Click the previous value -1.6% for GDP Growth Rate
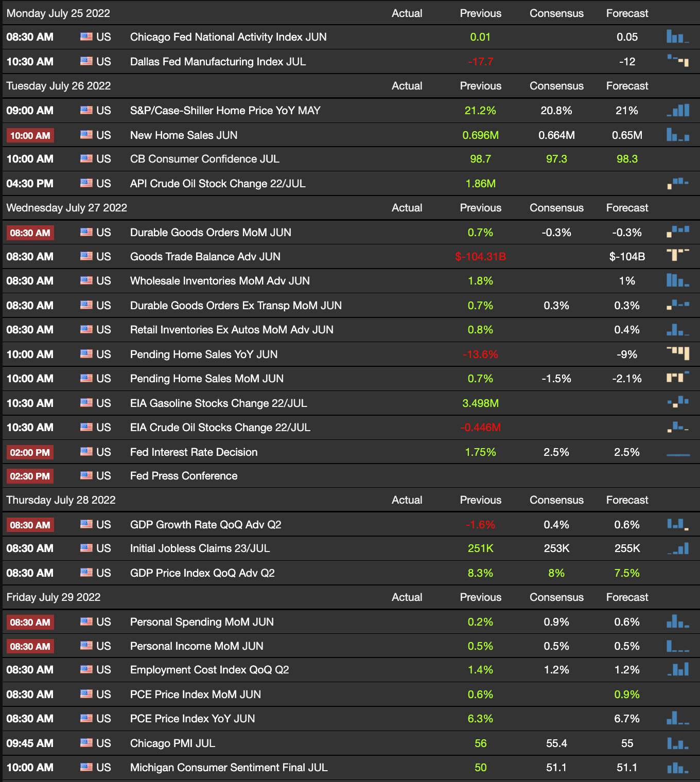Screen dimensions: 700x782 click(480, 525)
